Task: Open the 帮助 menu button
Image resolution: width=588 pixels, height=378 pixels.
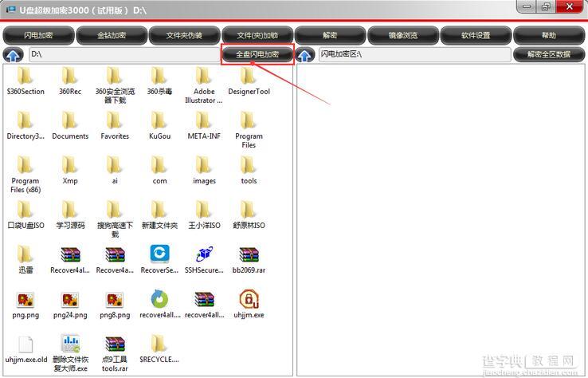Action: click(549, 35)
